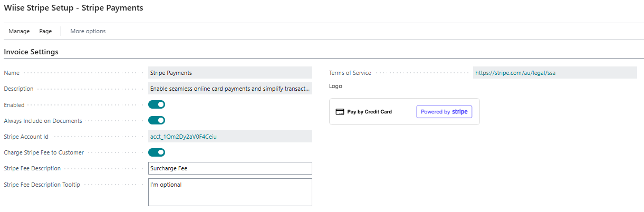Click the Terms of Service label
The height and width of the screenshot is (212, 644).
(350, 73)
